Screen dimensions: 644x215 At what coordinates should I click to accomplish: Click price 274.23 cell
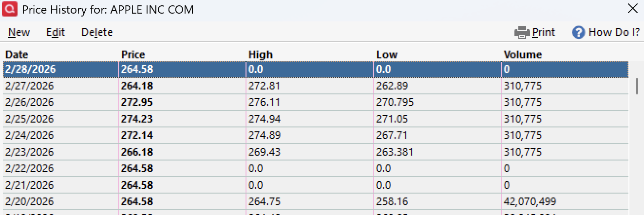pyautogui.click(x=137, y=119)
